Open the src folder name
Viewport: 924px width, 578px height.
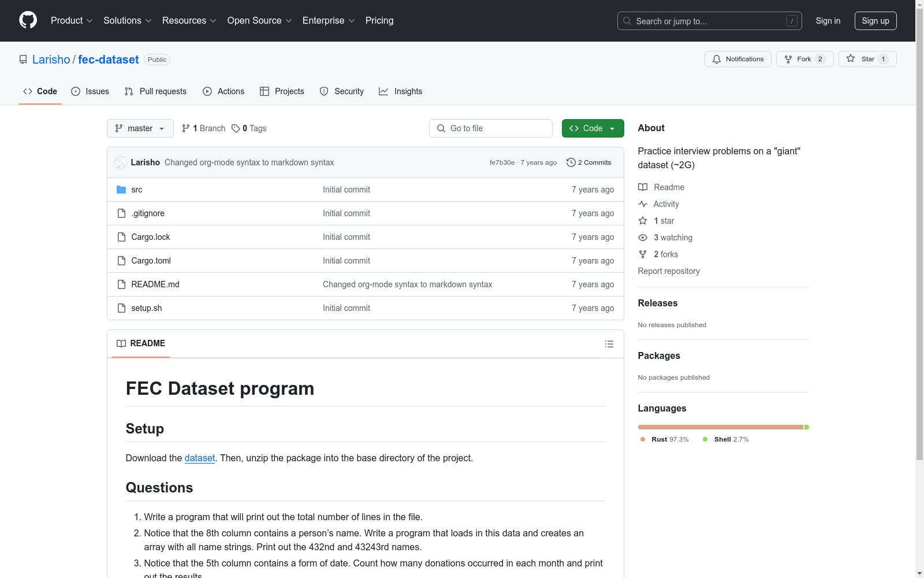point(137,190)
